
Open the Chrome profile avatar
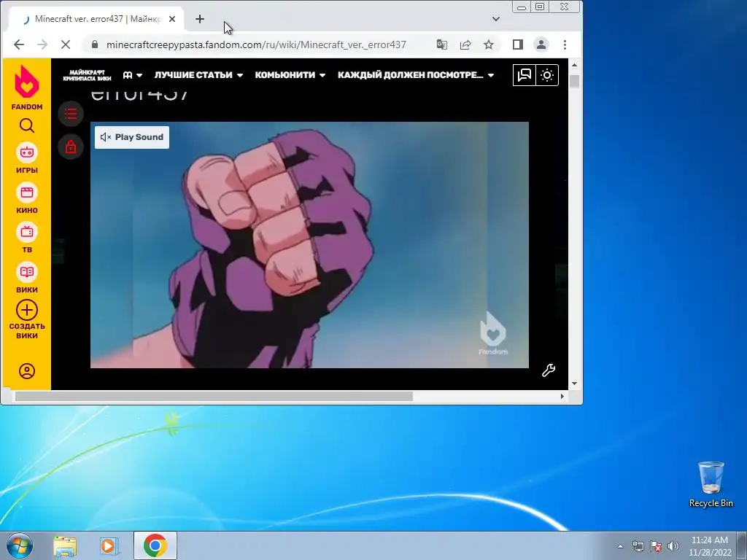coord(541,44)
